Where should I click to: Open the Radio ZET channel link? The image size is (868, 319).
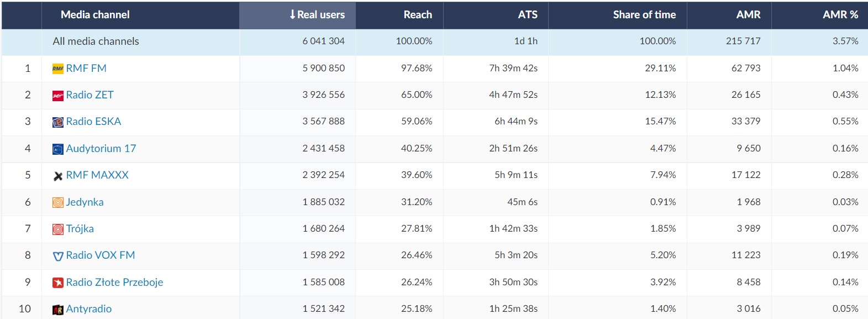90,95
